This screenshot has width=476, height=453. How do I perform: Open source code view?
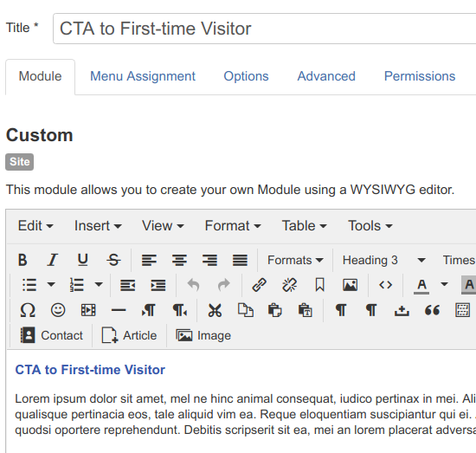385,285
